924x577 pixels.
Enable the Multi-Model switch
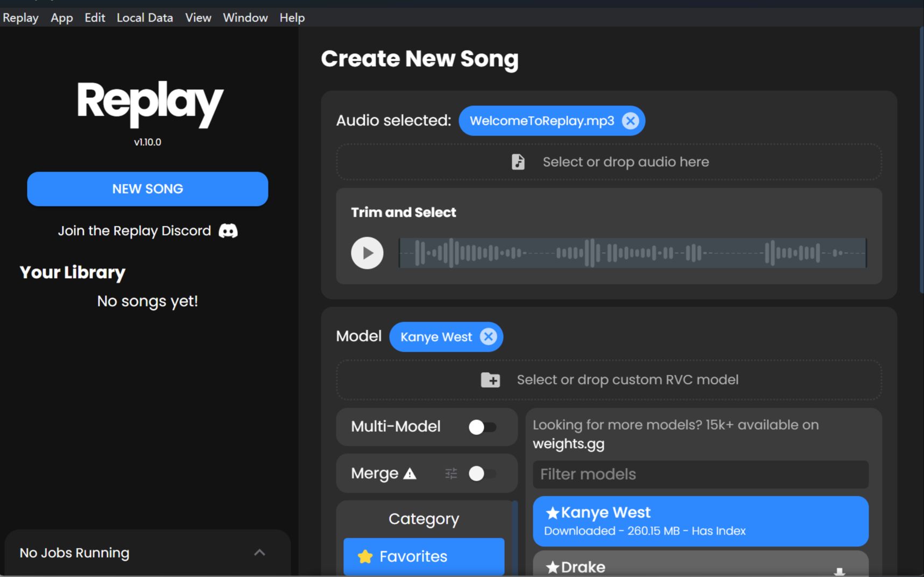482,427
